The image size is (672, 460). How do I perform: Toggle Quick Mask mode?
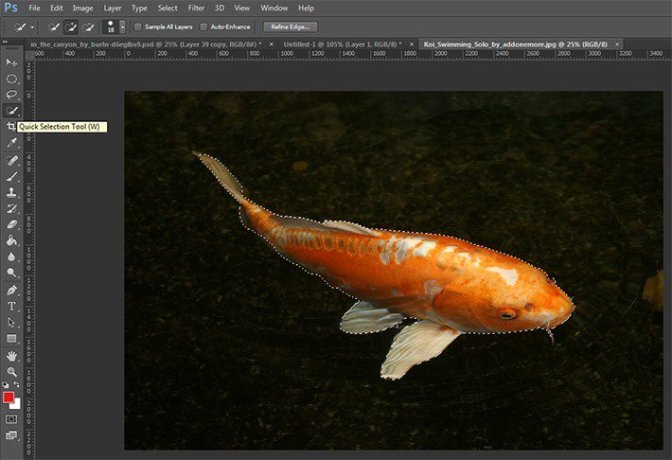pos(12,419)
